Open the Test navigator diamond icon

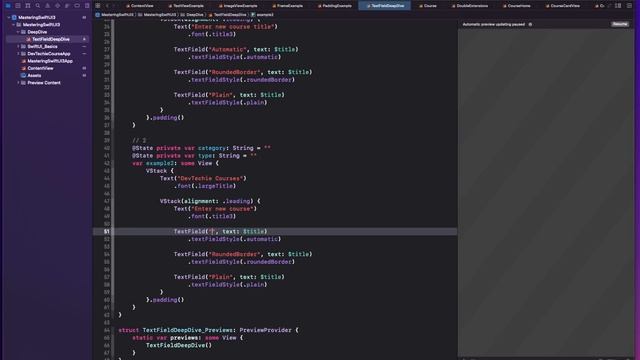[57, 6]
